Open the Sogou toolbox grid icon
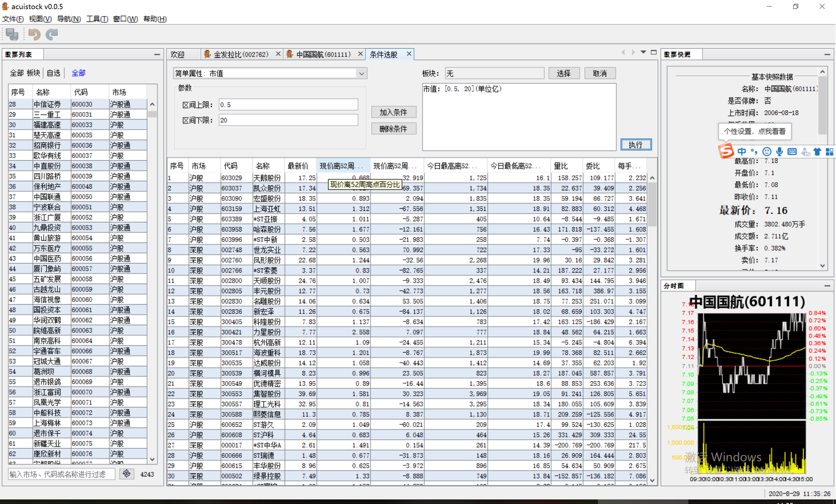Viewport: 836px width, 504px height. point(829,151)
